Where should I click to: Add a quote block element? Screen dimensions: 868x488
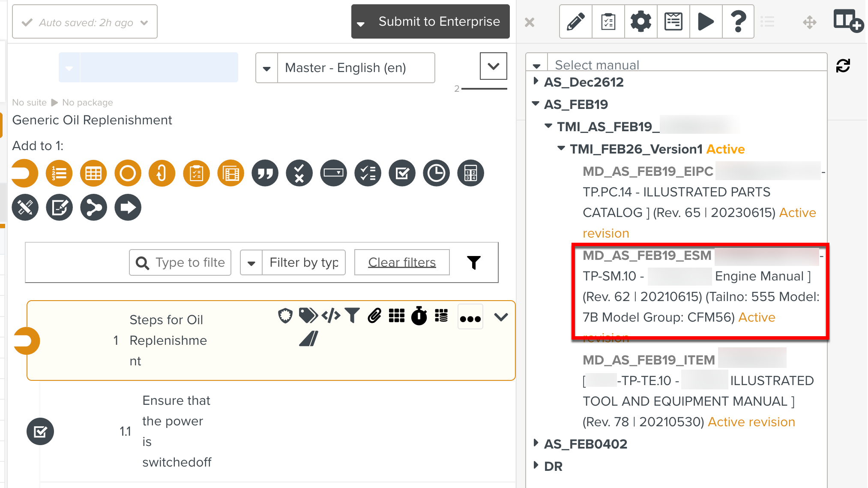pyautogui.click(x=265, y=173)
